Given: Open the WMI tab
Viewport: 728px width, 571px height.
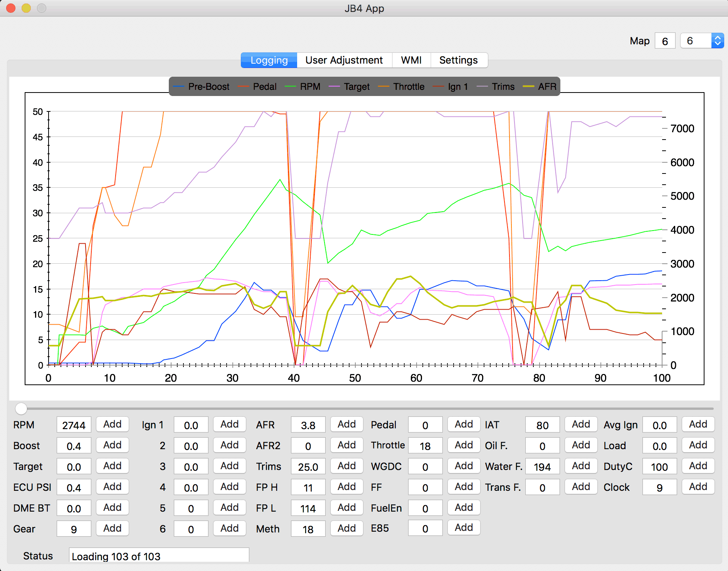Looking at the screenshot, I should [411, 61].
